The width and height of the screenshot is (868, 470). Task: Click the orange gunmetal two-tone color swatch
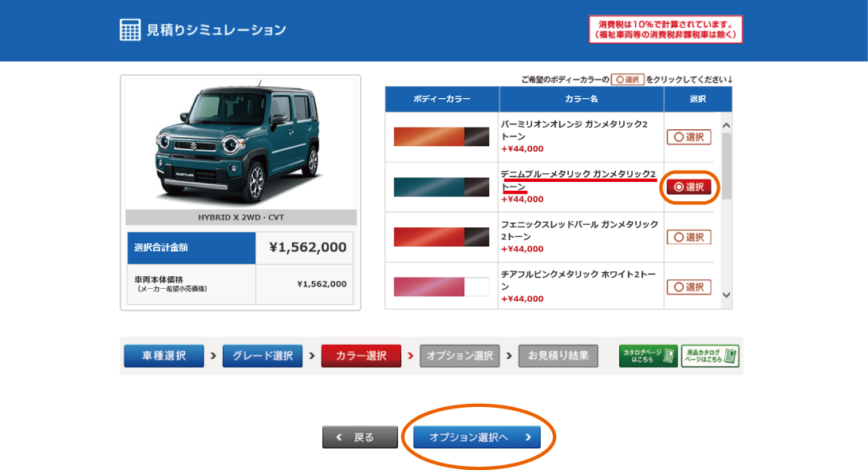point(441,136)
